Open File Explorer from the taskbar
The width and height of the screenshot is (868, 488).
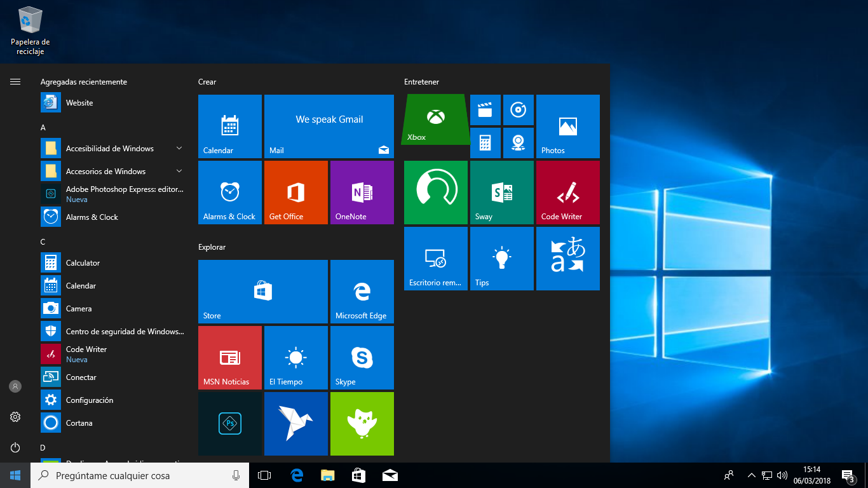pyautogui.click(x=327, y=475)
